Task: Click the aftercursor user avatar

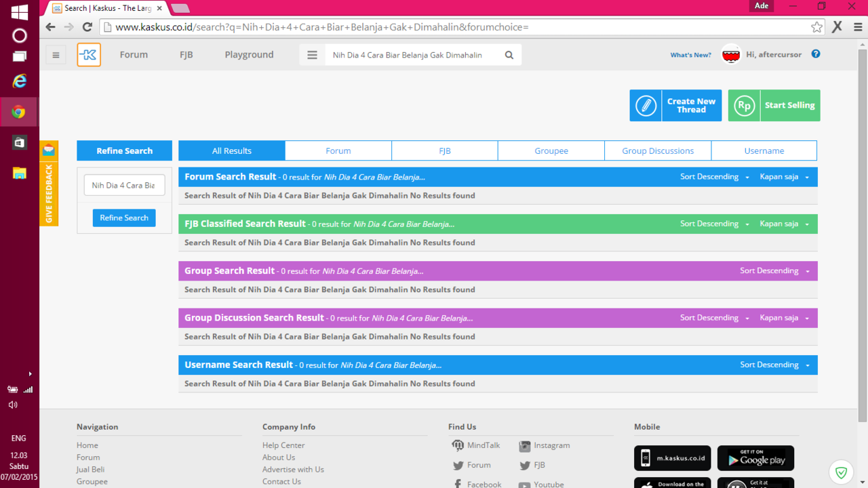Action: pyautogui.click(x=731, y=54)
